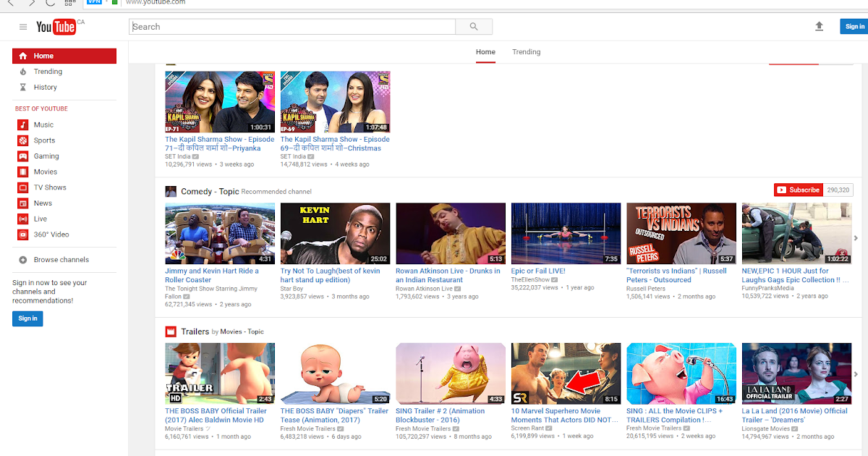Open the News category icon
The image size is (868, 456).
(23, 203)
